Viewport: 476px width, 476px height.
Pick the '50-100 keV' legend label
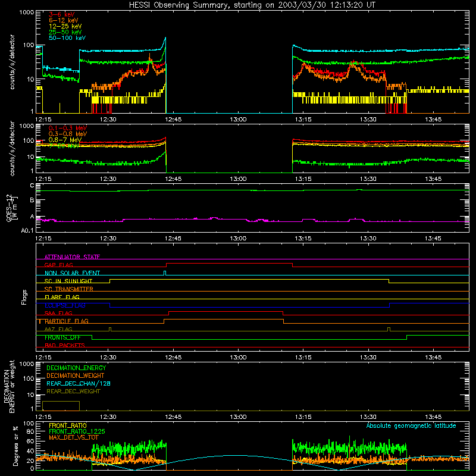tap(67, 38)
